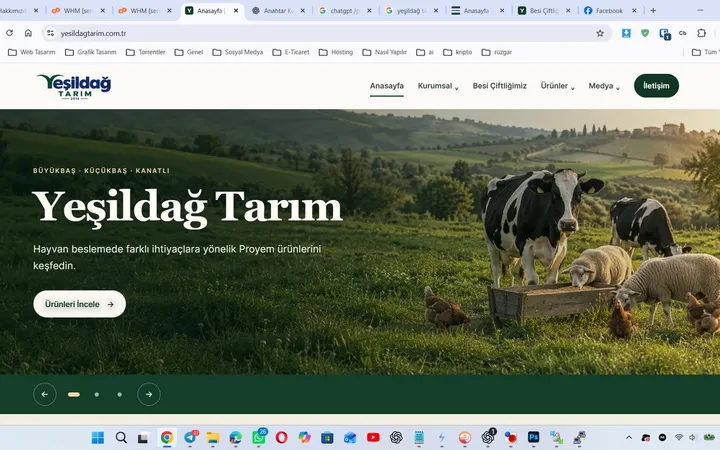Open WhatsApp from the taskbar
Image resolution: width=720 pixels, height=450 pixels.
(x=259, y=437)
